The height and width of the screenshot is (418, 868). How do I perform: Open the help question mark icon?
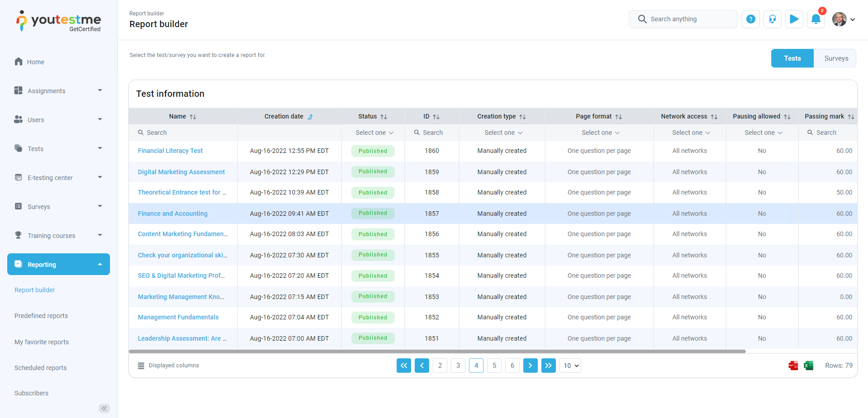[750, 19]
